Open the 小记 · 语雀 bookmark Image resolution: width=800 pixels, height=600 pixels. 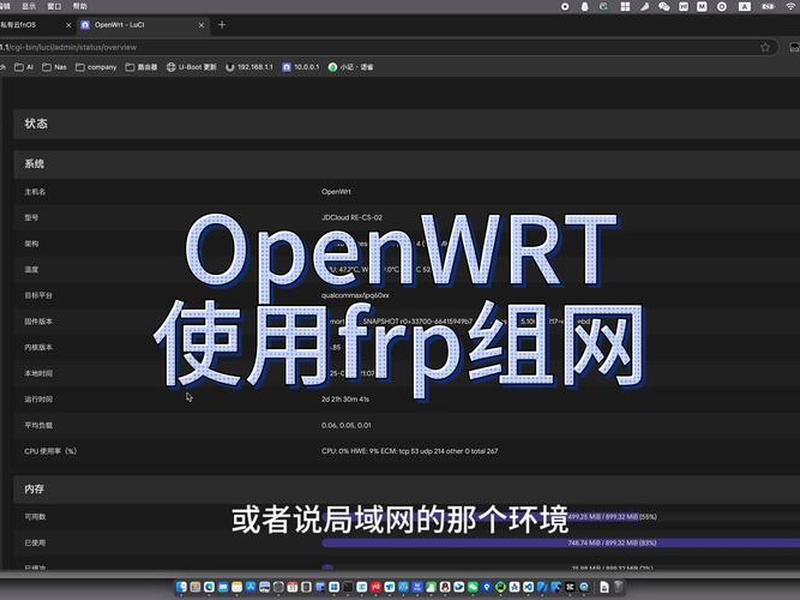[x=351, y=67]
